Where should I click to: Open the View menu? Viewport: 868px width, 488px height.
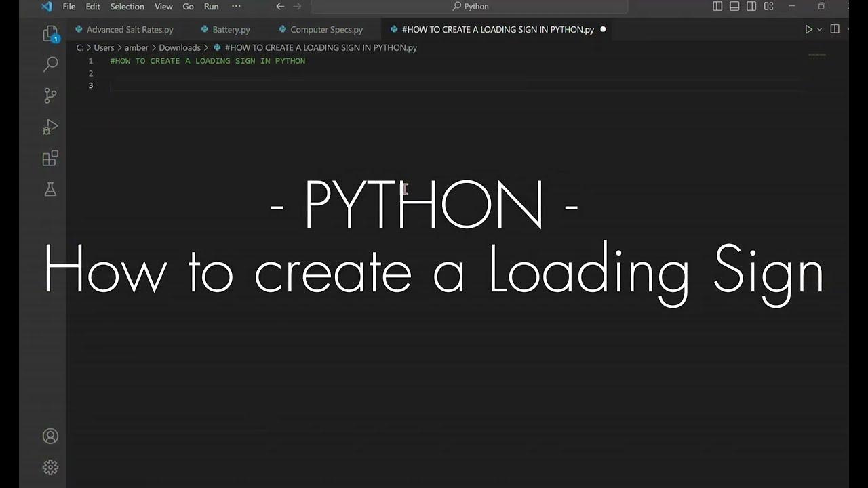163,7
